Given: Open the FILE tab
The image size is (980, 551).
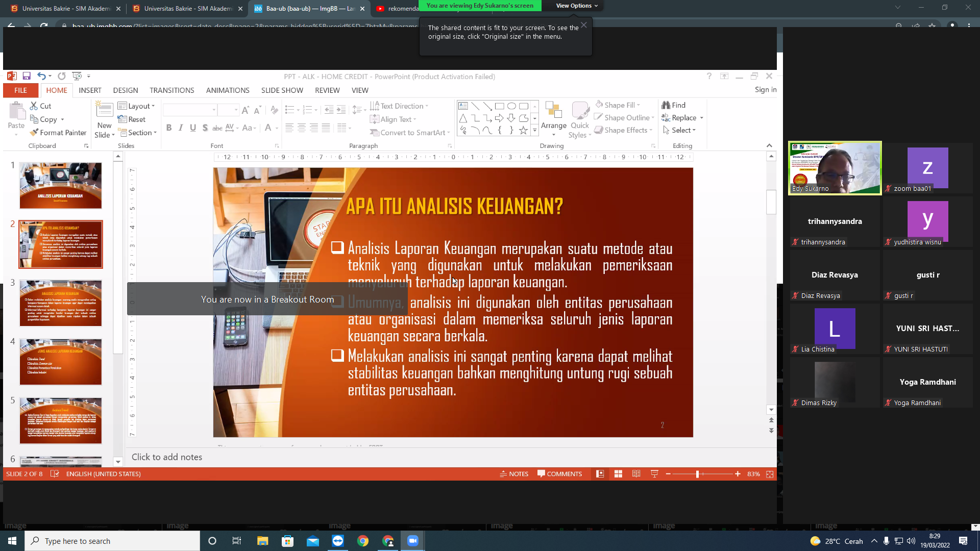Looking at the screenshot, I should 20,90.
